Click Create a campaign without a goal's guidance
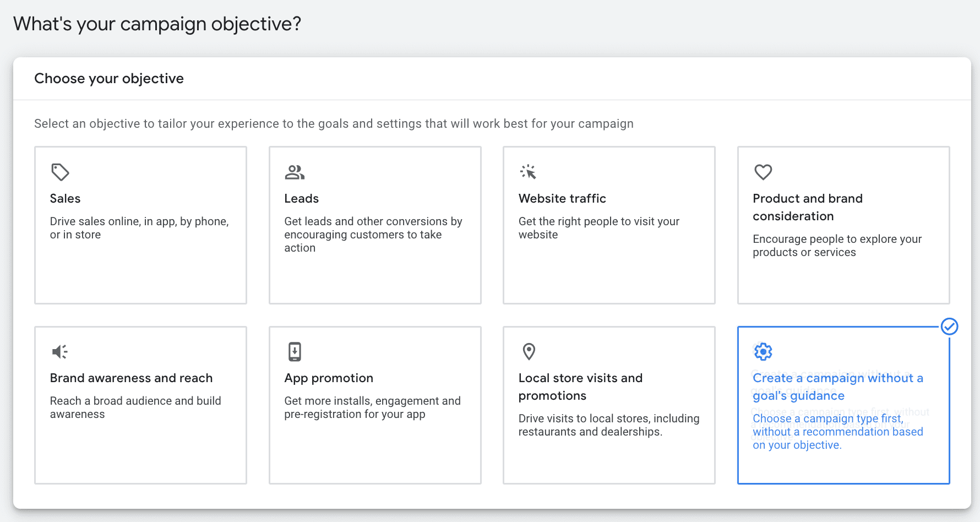Viewport: 980px width, 522px height. pos(837,387)
